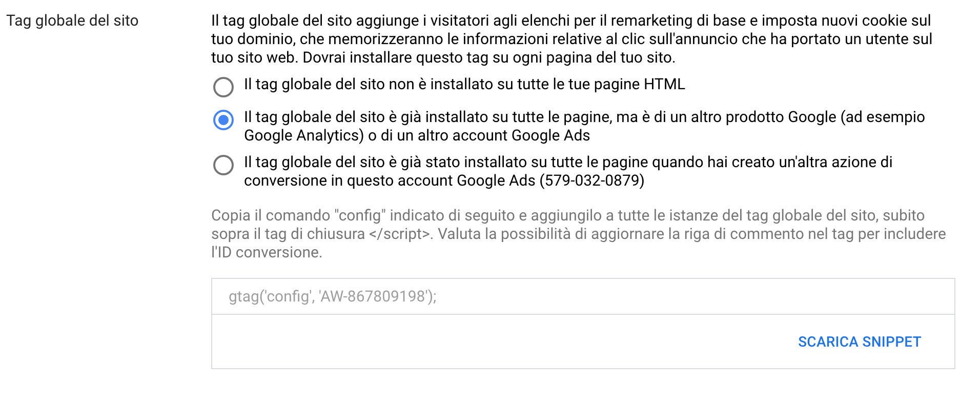Select the radio for tag not installed on HTML pages

tap(223, 87)
